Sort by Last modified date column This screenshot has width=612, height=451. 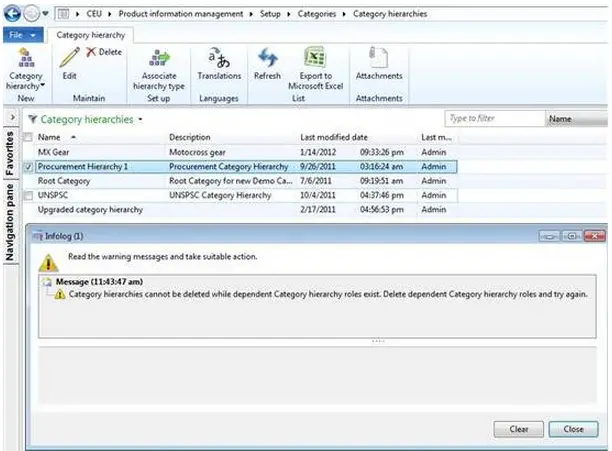point(335,137)
